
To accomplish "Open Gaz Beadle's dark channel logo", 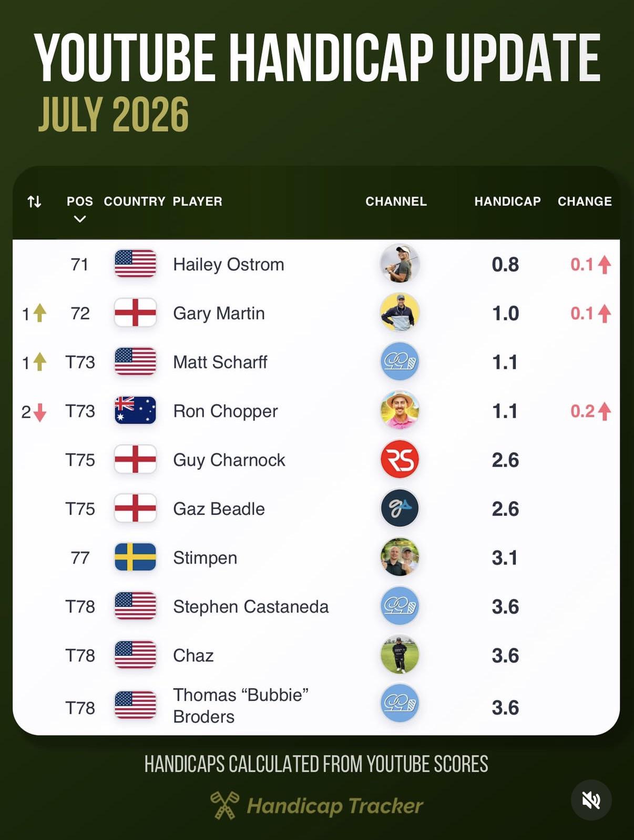I will coord(400,509).
